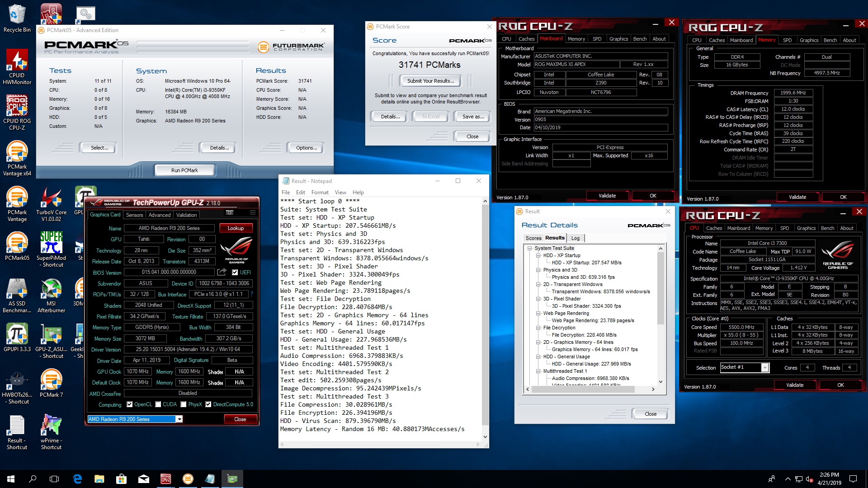Click Validate in Mainboard CPU-Z window
Image resolution: width=868 pixels, height=488 pixels.
607,196
